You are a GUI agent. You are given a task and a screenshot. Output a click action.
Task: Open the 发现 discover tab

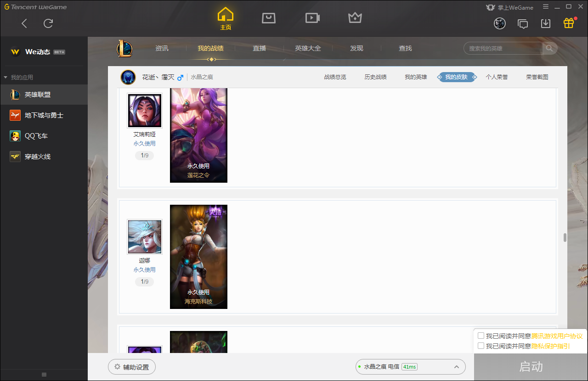(356, 48)
